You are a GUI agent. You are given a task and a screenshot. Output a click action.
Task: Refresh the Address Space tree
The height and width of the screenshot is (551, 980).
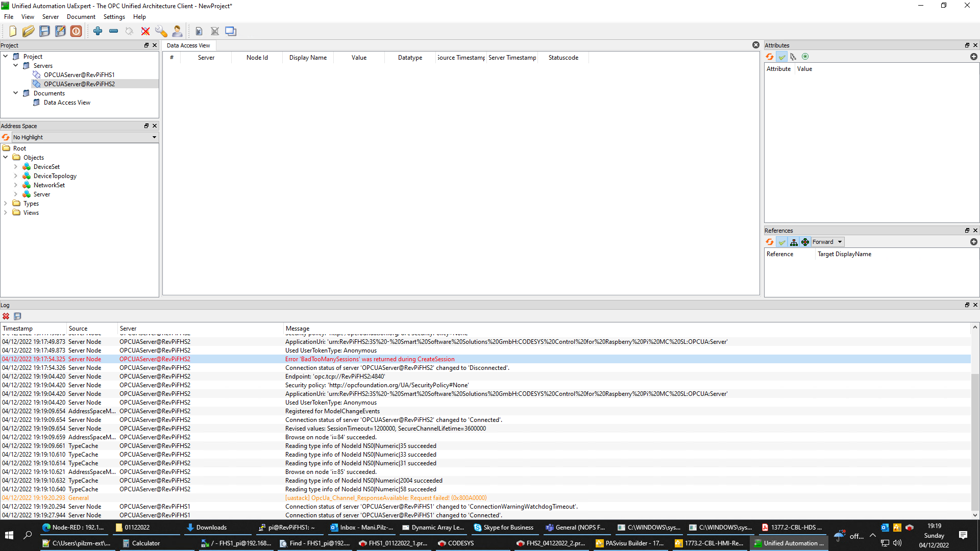(x=6, y=137)
